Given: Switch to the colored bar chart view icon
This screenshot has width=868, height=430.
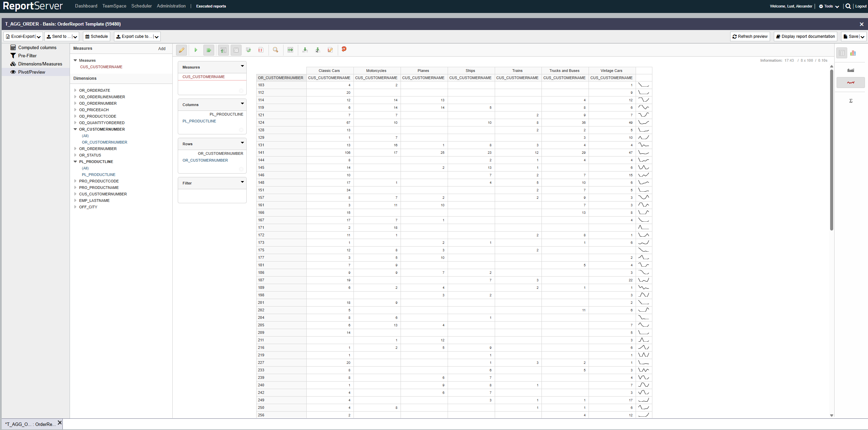Looking at the screenshot, I should (x=853, y=53).
